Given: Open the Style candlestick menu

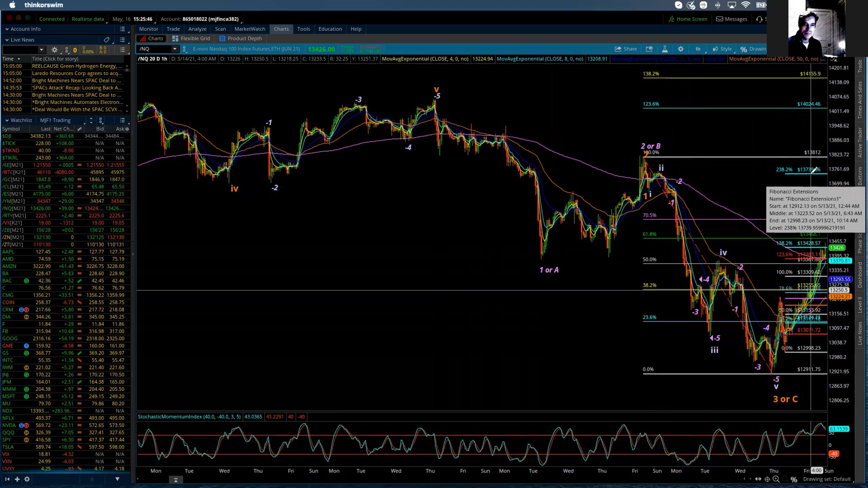Looking at the screenshot, I should (722, 49).
